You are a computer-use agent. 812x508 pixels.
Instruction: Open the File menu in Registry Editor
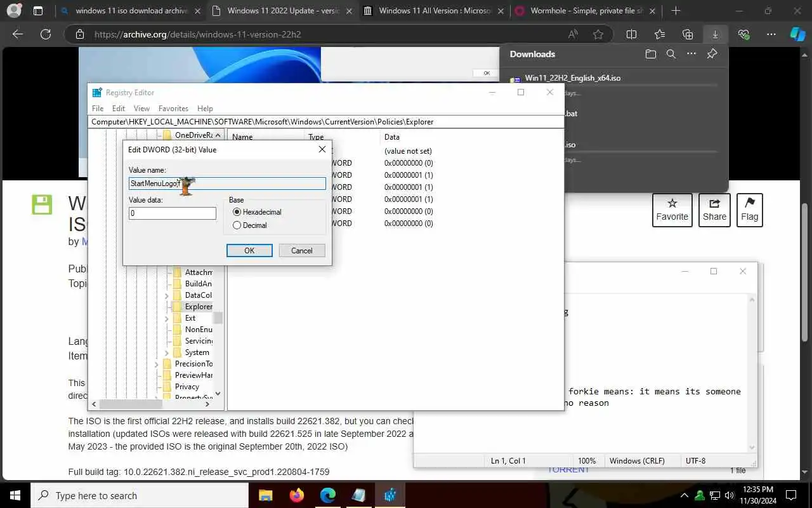(x=98, y=109)
